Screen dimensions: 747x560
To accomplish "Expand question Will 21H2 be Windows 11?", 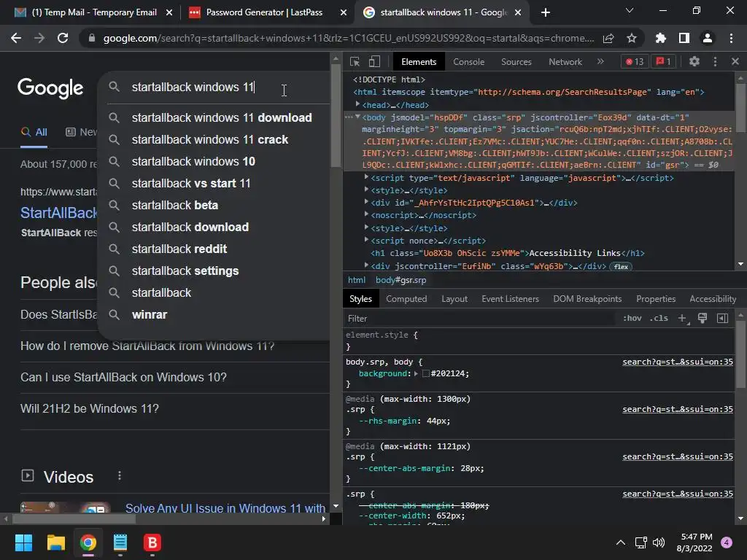I will [x=90, y=408].
